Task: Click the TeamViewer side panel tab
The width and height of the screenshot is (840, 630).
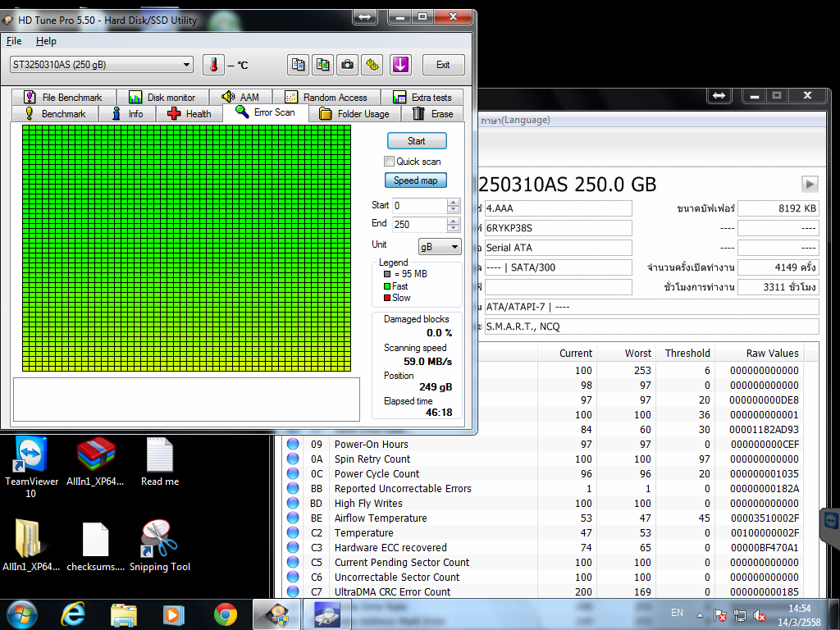Action: 830,528
